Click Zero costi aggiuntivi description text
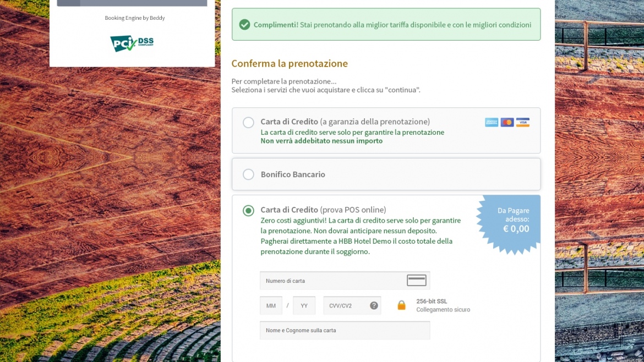The image size is (644, 362). tap(361, 236)
